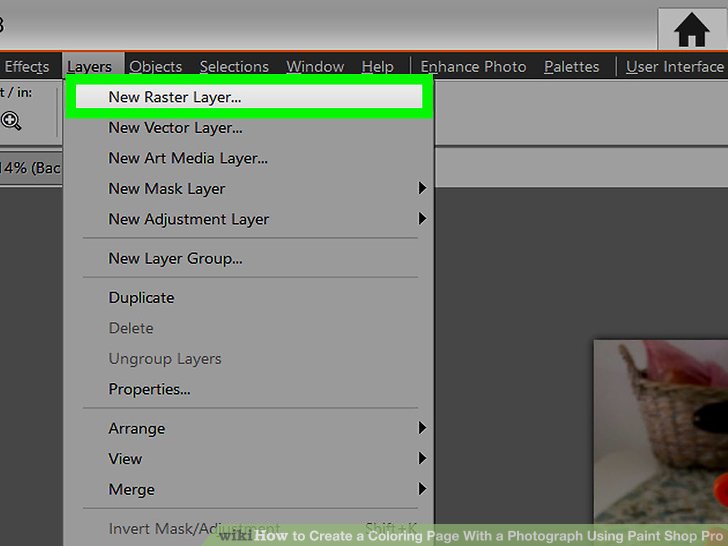This screenshot has width=728, height=546.
Task: Click Enhance Photo toolbar button
Action: click(x=473, y=67)
